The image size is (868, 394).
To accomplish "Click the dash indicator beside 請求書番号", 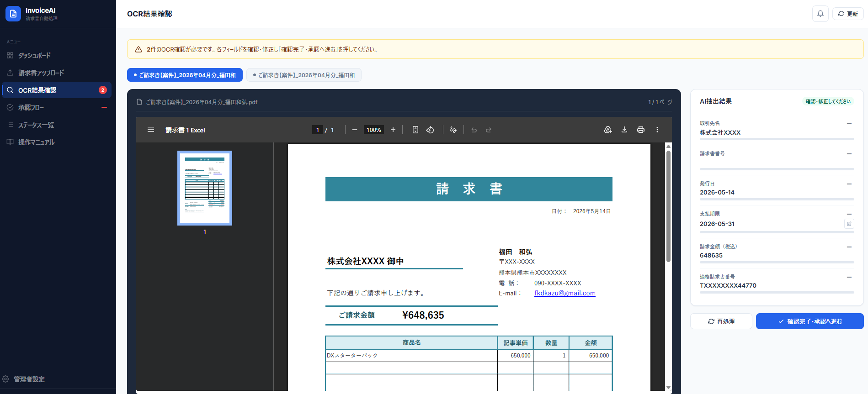I will (849, 154).
